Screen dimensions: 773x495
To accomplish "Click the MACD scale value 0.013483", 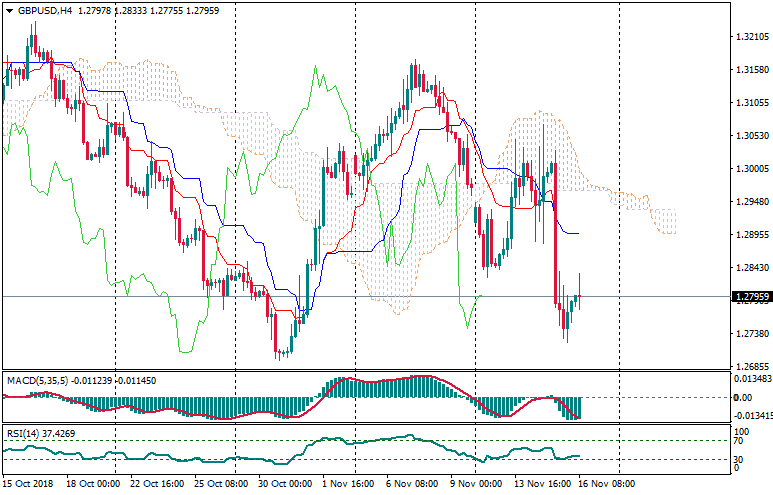I will (x=751, y=379).
